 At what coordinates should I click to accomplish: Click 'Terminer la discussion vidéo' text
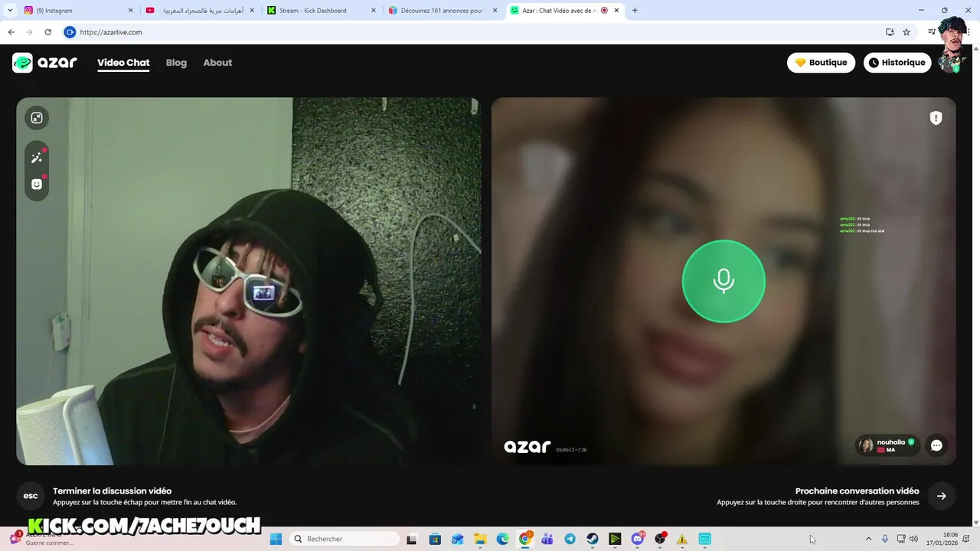(112, 491)
